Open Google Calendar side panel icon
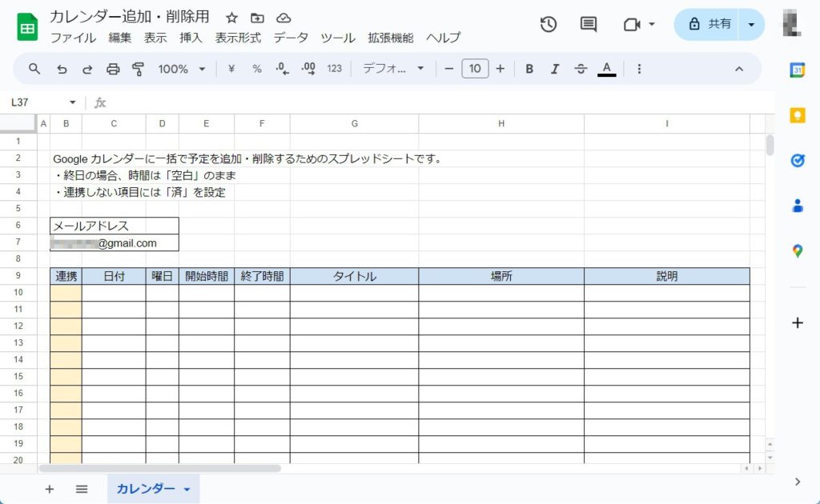Image resolution: width=820 pixels, height=504 pixels. pyautogui.click(x=798, y=70)
